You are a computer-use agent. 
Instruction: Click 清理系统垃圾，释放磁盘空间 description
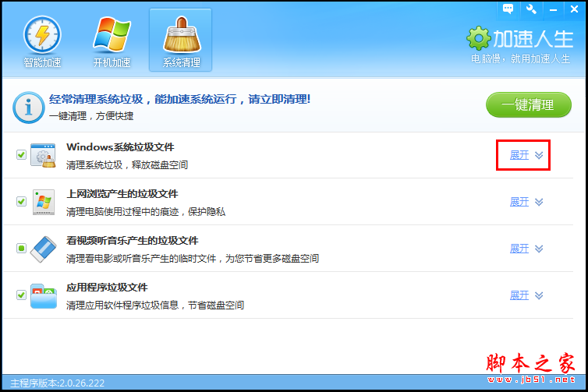pyautogui.click(x=127, y=165)
